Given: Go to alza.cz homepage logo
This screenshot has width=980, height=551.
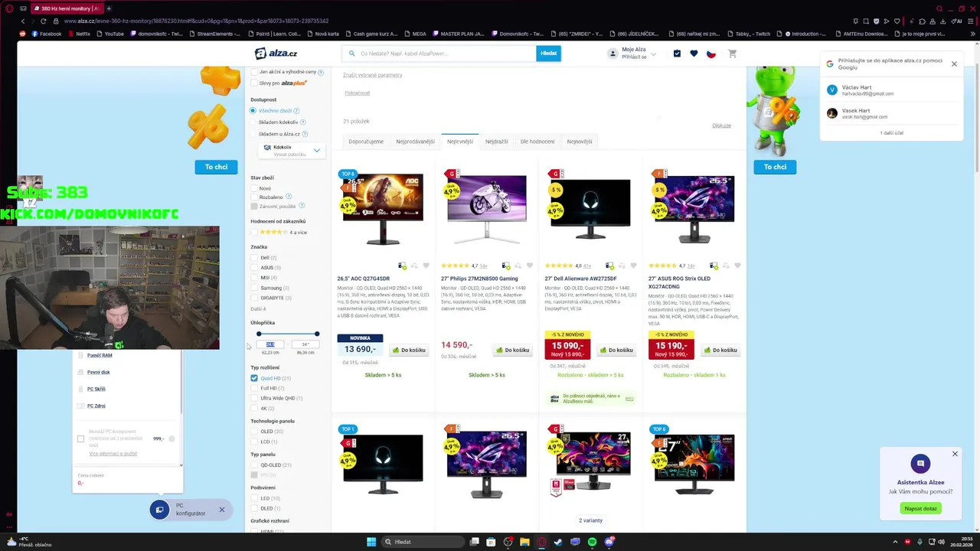Looking at the screenshot, I should coord(276,54).
